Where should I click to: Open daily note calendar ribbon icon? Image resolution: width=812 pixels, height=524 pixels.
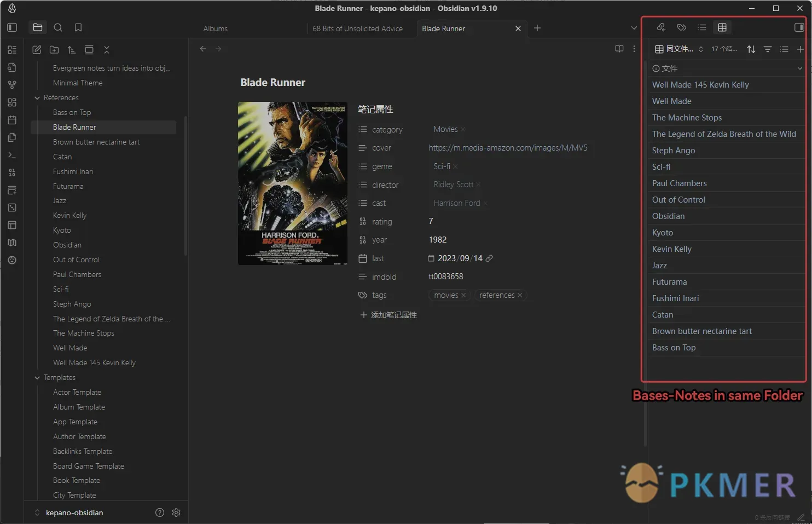[12, 120]
